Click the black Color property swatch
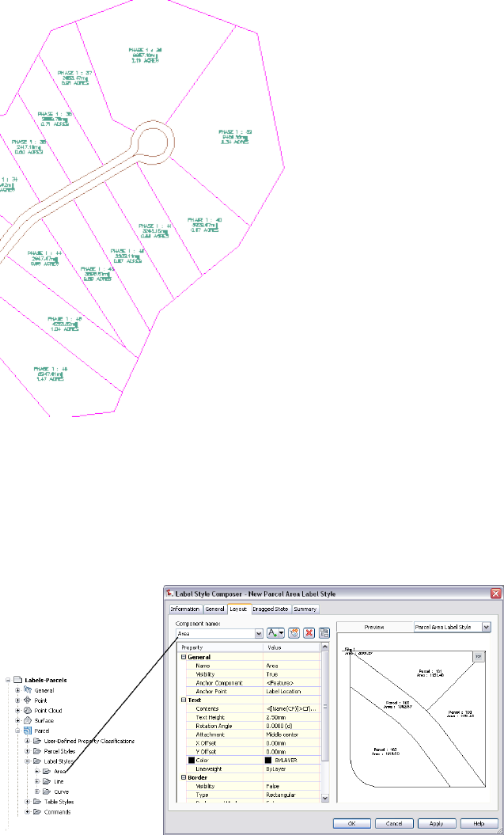This screenshot has height=835, width=504. (191, 760)
